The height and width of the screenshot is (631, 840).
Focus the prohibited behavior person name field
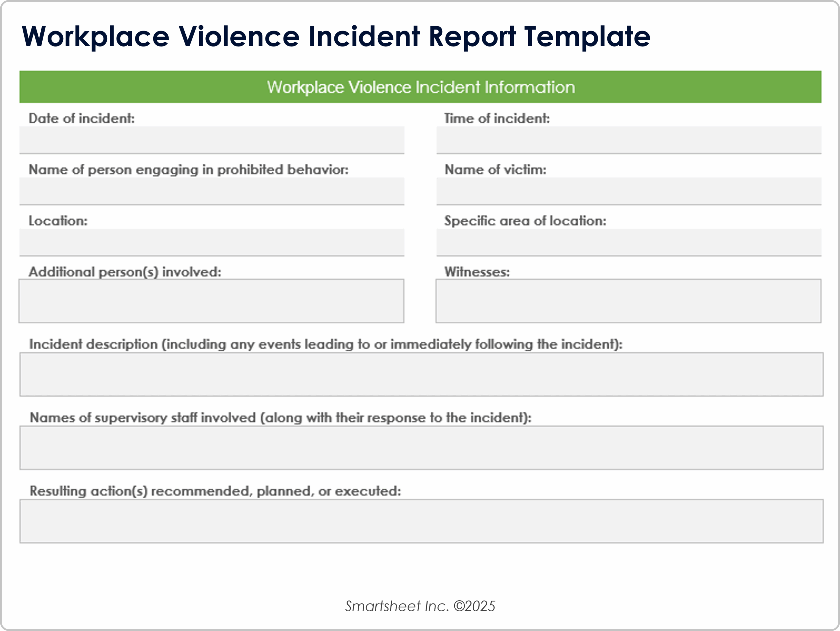pos(212,191)
